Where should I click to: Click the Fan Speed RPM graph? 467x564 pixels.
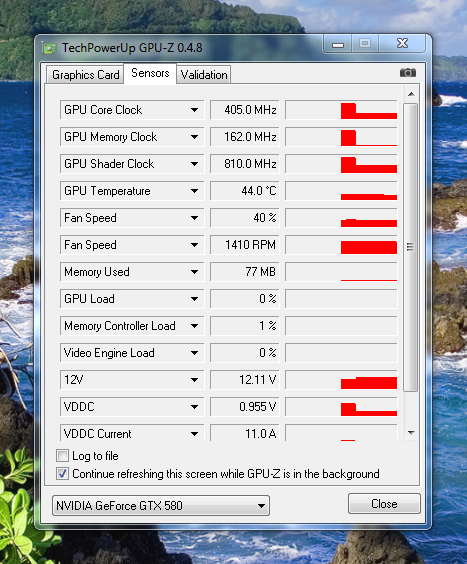tap(341, 245)
